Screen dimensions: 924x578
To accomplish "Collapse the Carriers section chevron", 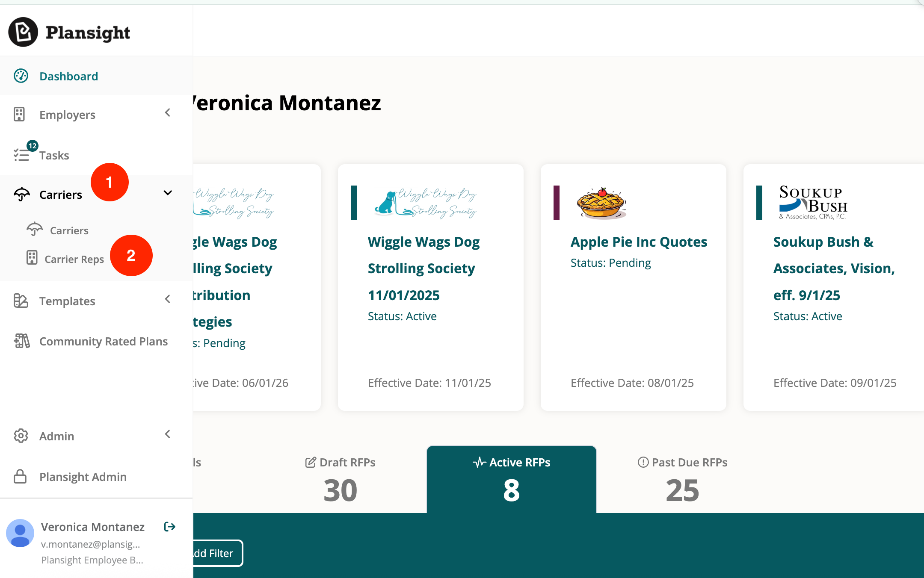I will 168,193.
